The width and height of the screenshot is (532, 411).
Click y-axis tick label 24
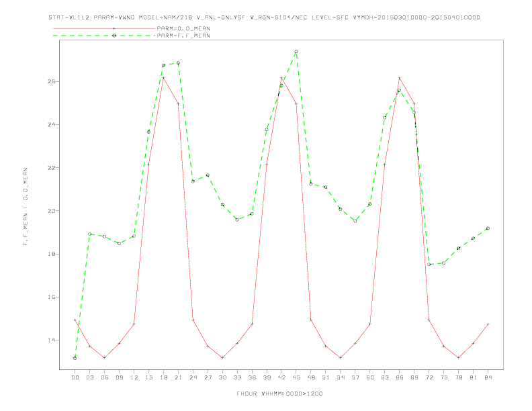click(x=51, y=125)
